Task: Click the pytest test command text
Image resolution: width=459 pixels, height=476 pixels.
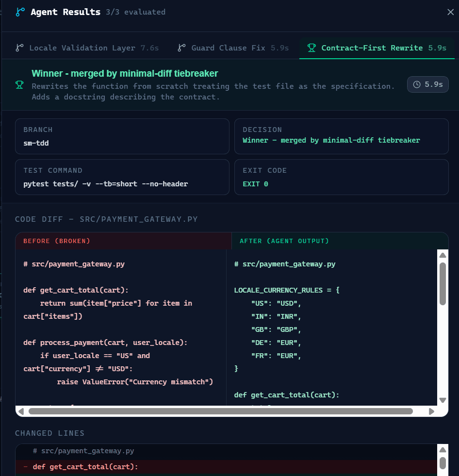Action: (106, 184)
